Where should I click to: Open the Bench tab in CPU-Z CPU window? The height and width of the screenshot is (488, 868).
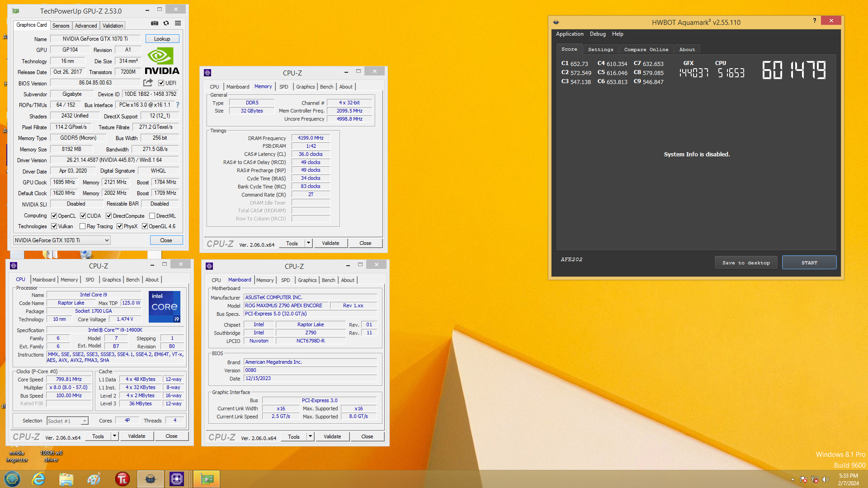click(132, 280)
